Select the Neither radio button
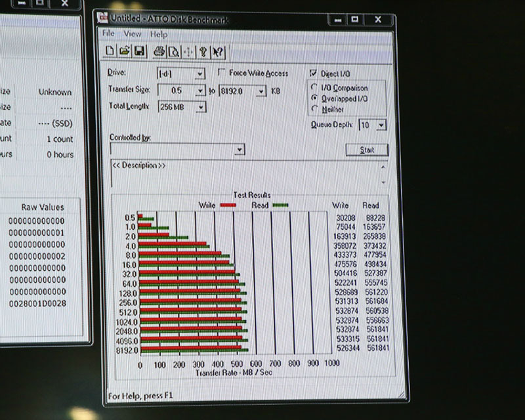This screenshot has width=525, height=420. click(x=314, y=109)
